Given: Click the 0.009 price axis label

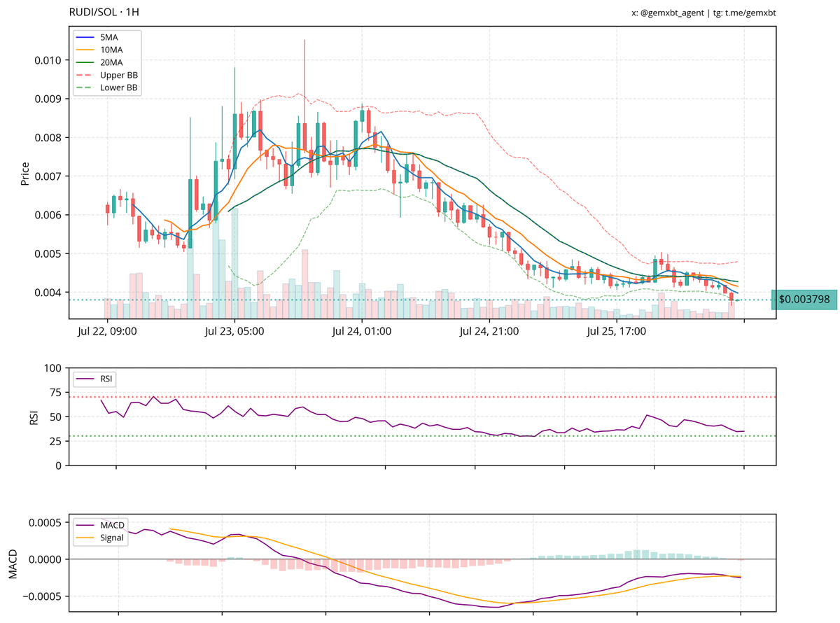Looking at the screenshot, I should point(47,99).
